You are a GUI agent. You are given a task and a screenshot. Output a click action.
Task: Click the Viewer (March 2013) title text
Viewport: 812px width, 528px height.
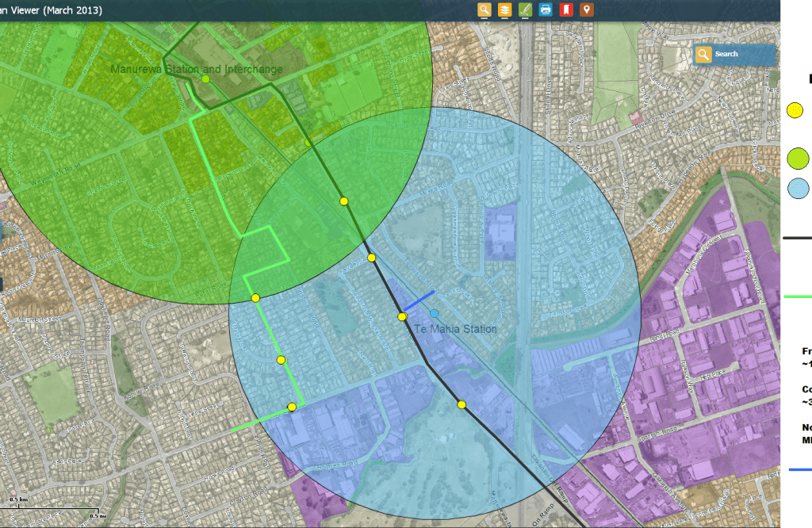pyautogui.click(x=52, y=10)
